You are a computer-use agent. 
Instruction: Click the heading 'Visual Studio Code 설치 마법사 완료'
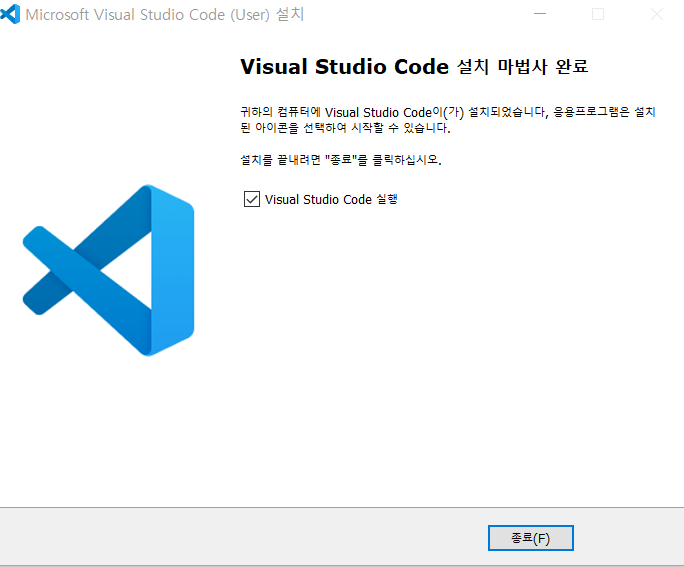point(414,67)
